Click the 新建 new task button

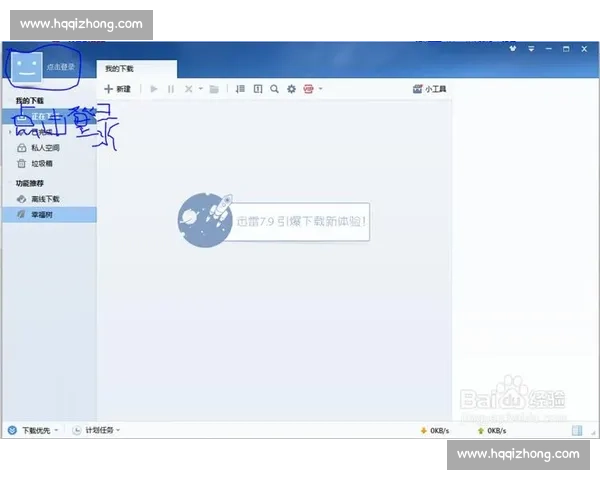click(117, 89)
